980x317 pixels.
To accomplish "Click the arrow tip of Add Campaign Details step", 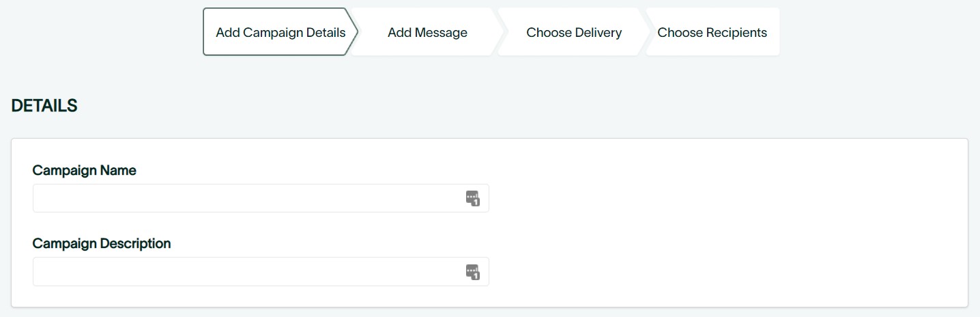I will 354,31.
